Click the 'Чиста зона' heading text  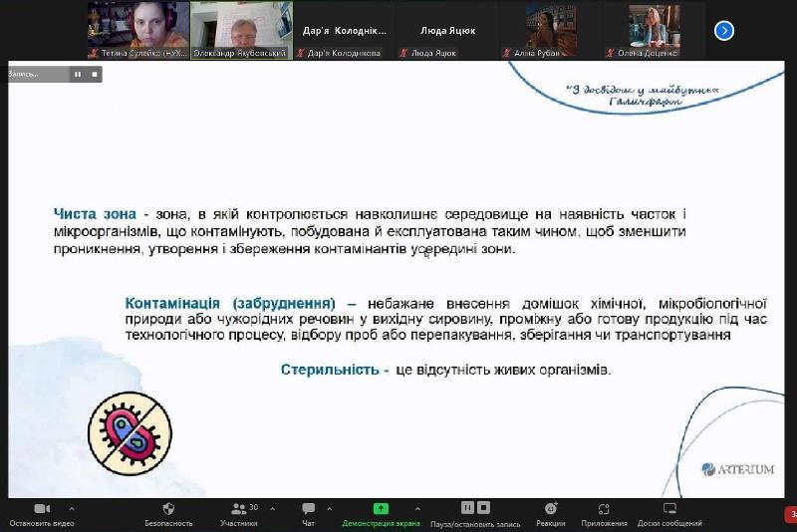[95, 214]
